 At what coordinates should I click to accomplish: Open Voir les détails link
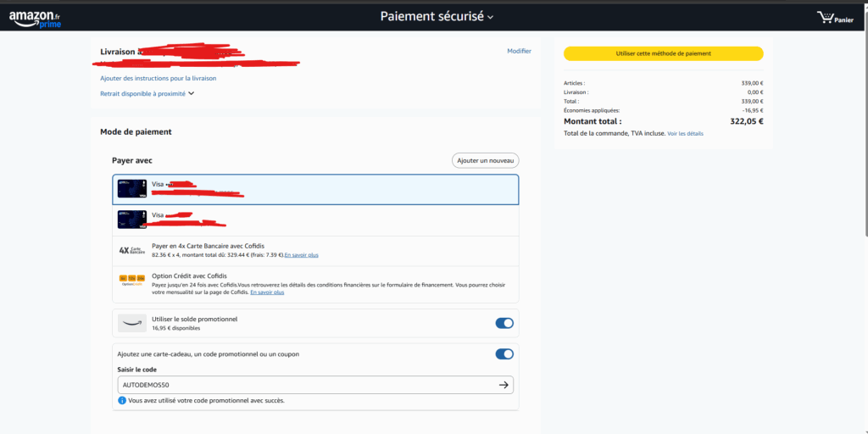[685, 134]
